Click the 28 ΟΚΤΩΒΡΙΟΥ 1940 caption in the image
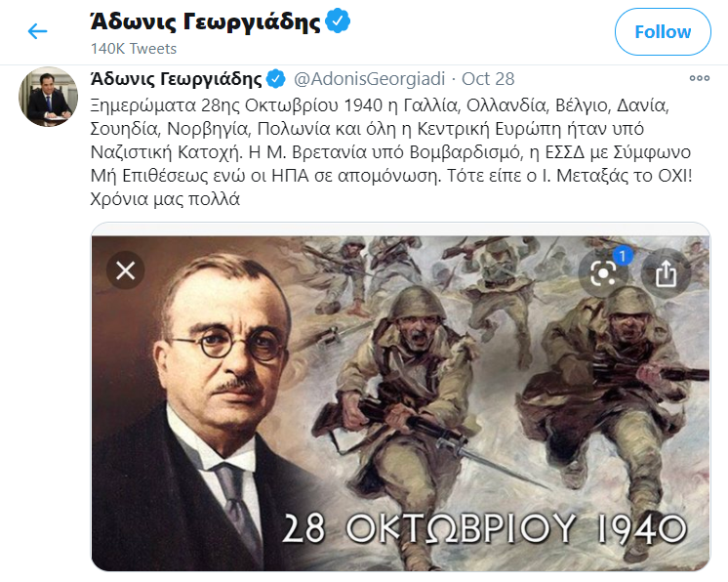728x582 pixels. pyautogui.click(x=484, y=528)
